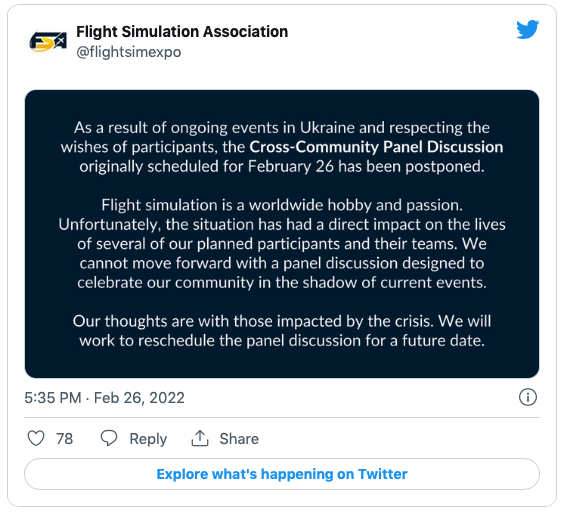The image size is (564, 512).
Task: Click the share upload arrow icon
Action: [200, 438]
